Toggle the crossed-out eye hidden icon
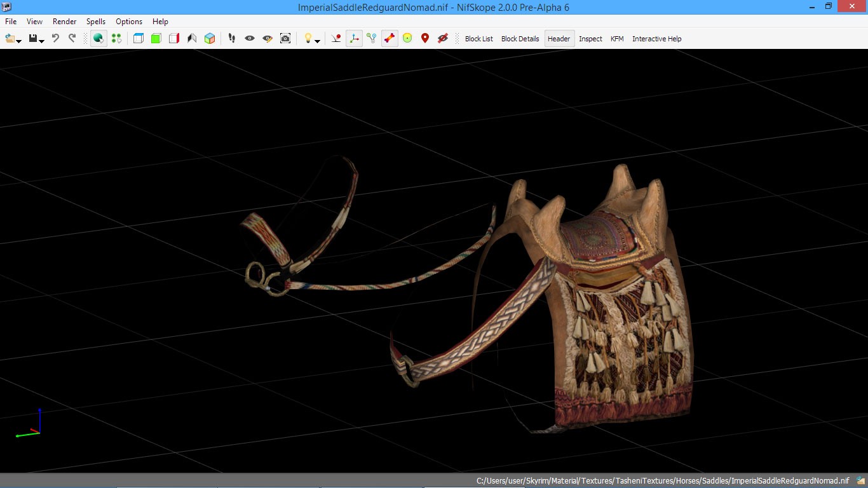 pyautogui.click(x=443, y=38)
